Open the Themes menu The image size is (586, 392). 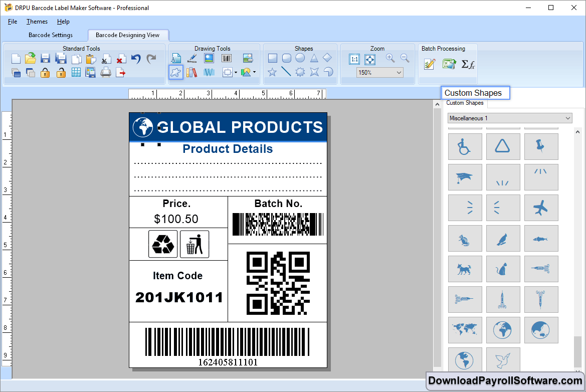point(37,22)
